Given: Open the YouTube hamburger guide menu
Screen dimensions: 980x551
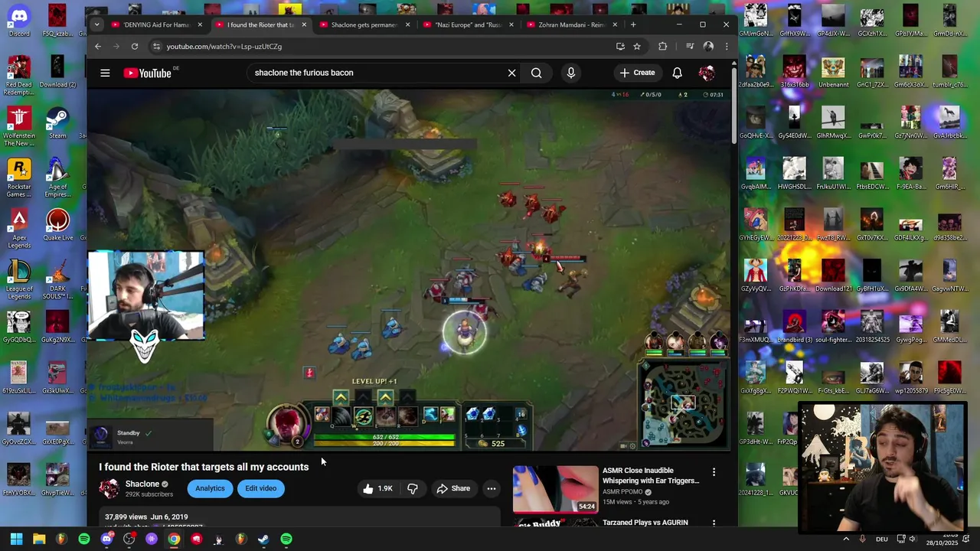Looking at the screenshot, I should point(105,73).
